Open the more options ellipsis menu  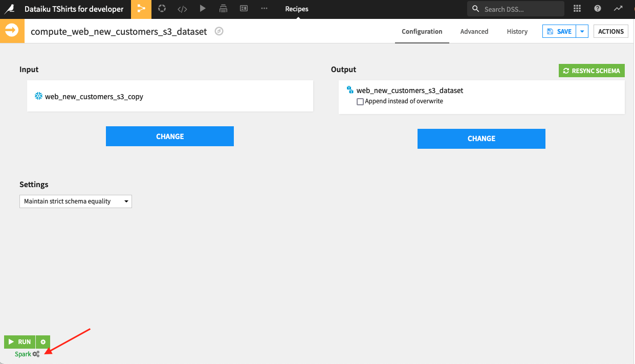click(x=264, y=9)
